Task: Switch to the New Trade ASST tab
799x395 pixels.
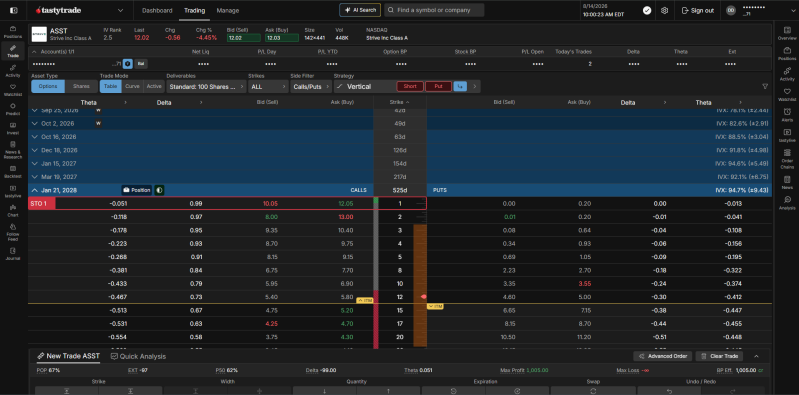Action: 68,356
